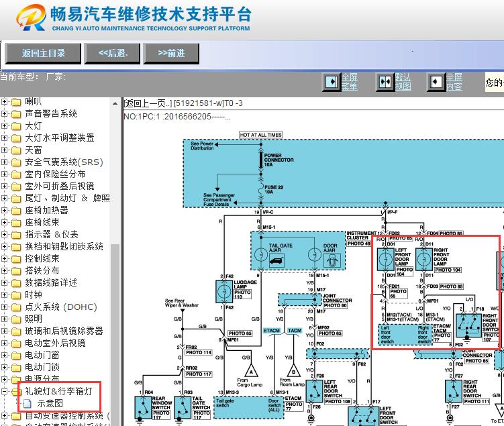Click the 示意图 document icon
Viewport: 504px width, 426px height.
pos(28,403)
